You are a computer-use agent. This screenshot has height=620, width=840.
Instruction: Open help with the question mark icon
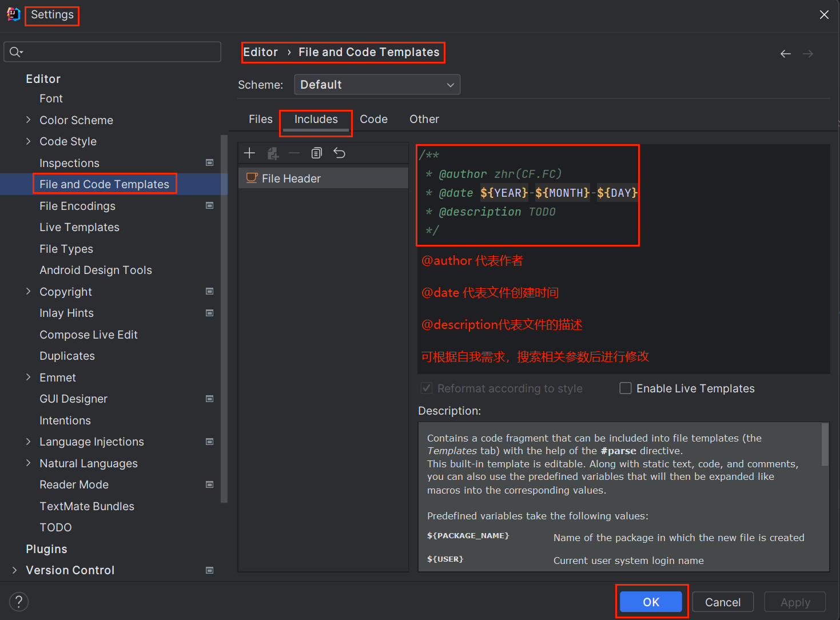19,602
